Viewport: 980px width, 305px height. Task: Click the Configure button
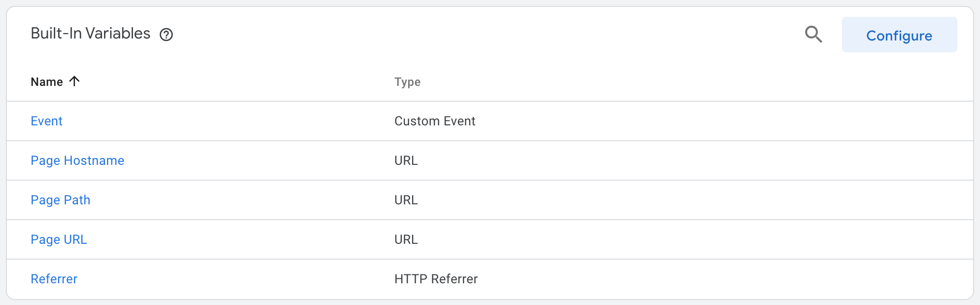(x=900, y=35)
